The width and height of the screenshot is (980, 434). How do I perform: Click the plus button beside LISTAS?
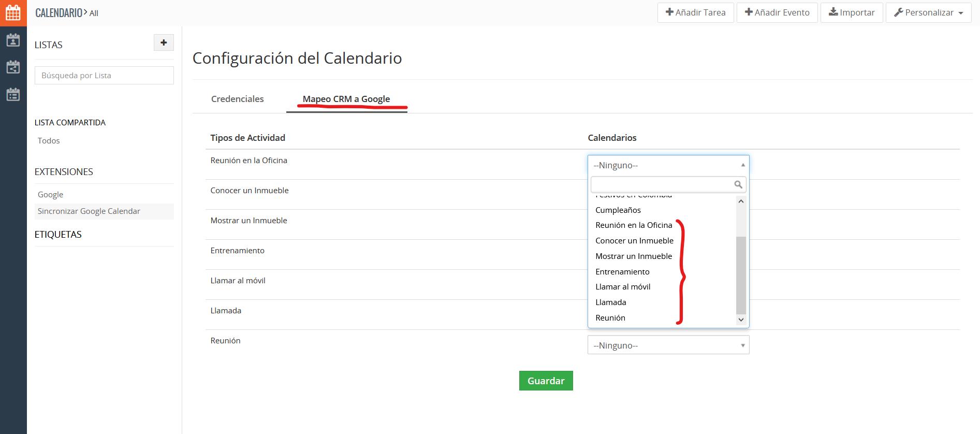164,42
